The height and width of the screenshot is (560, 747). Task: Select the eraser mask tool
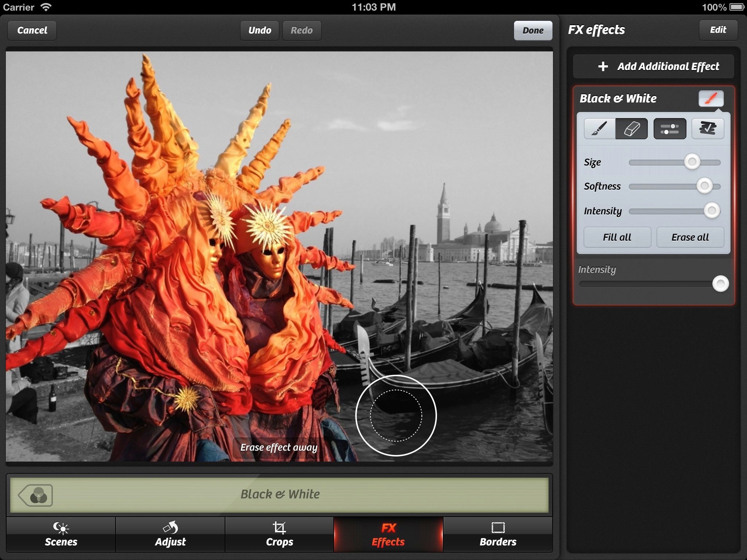click(631, 129)
